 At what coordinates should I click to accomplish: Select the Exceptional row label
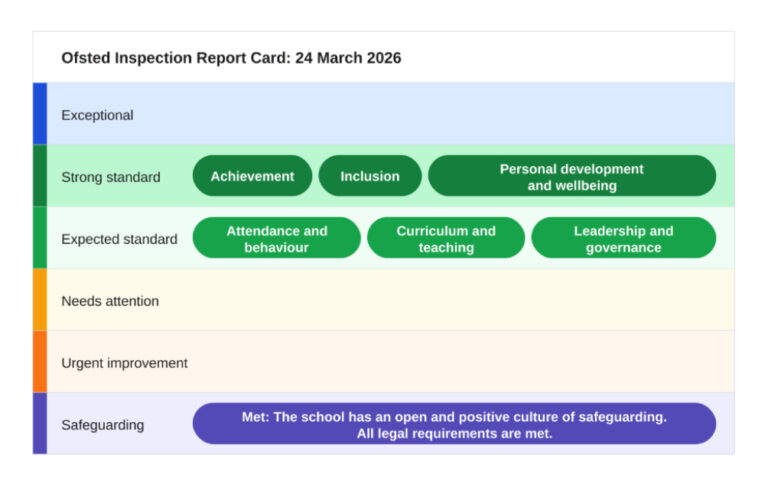click(97, 115)
